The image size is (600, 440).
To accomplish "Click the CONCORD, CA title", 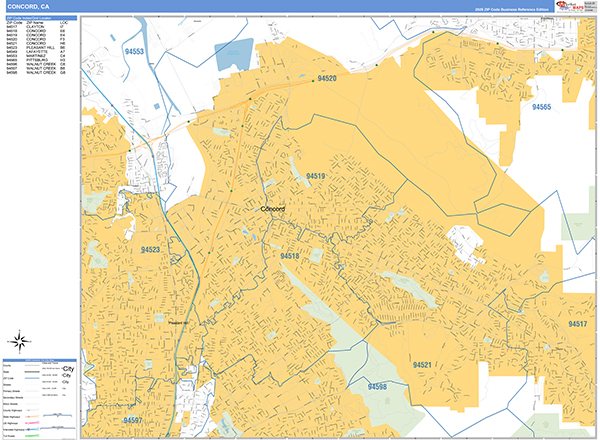I will (27, 7).
